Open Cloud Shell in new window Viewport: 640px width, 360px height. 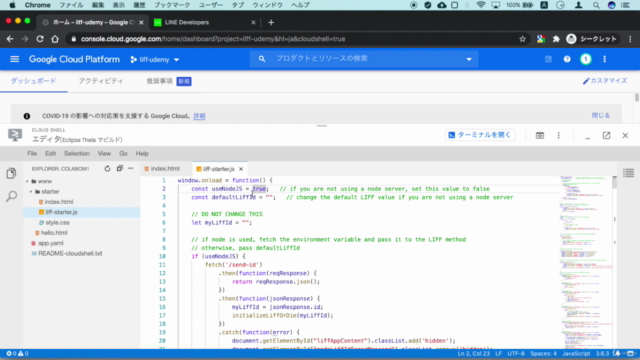pos(607,136)
